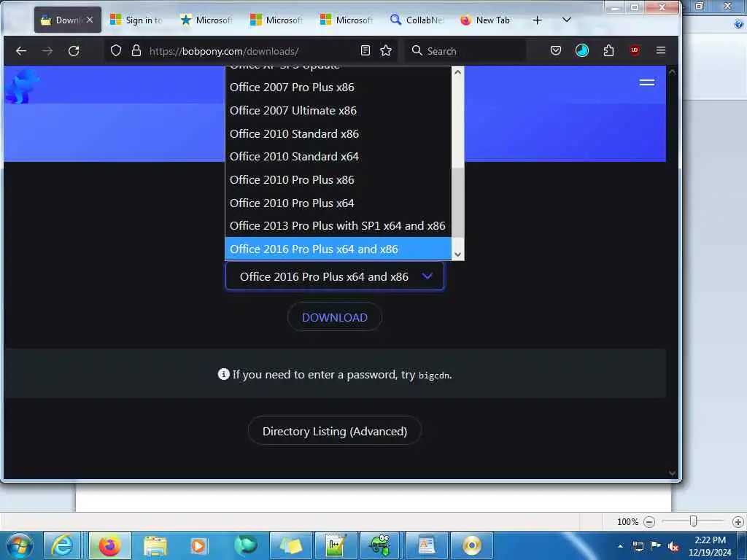Click the muted volume tray icon
The width and height of the screenshot is (747, 560).
pyautogui.click(x=673, y=546)
